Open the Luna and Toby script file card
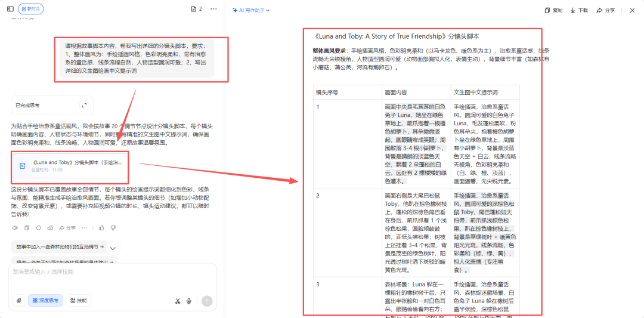This screenshot has width=644, height=318. pos(69,165)
